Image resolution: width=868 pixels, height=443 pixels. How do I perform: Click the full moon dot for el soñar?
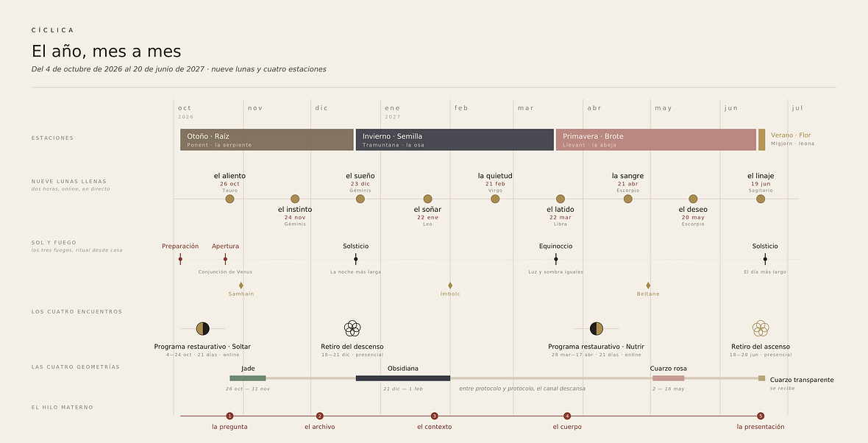pos(428,199)
